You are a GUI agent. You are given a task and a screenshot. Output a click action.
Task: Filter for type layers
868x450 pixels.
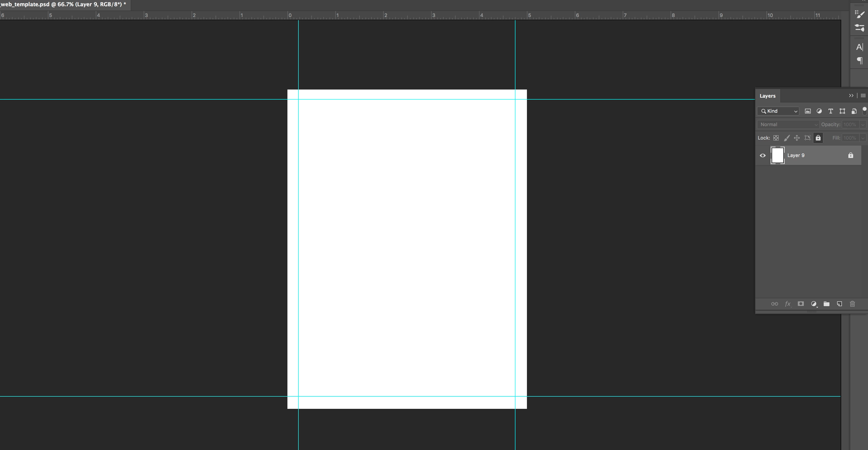(x=831, y=111)
